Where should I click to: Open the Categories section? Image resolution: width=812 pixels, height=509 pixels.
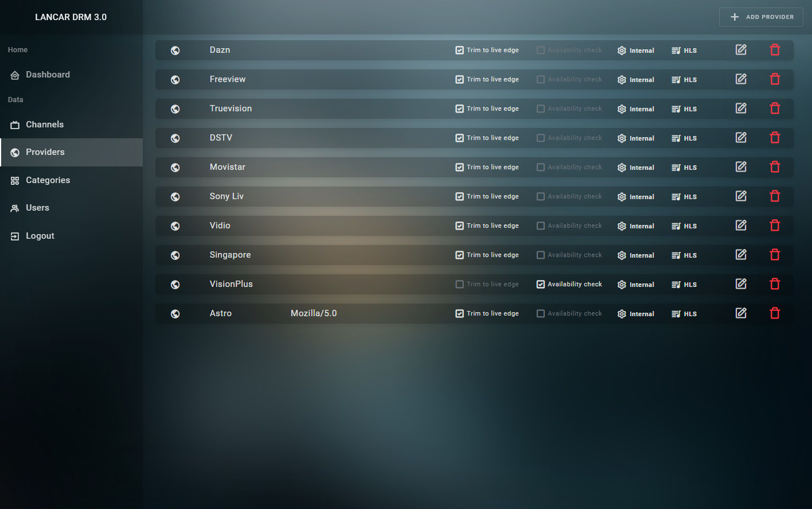tap(71, 180)
